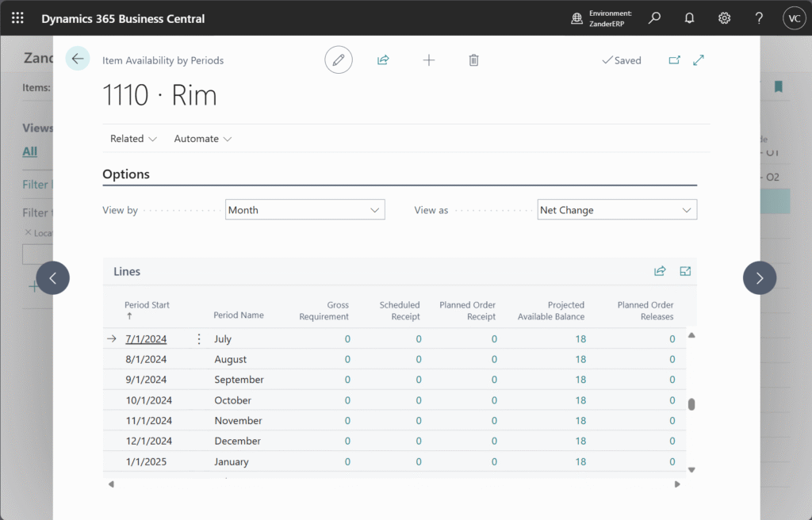Open September scheduled receipt value 0
Viewport: 812px width, 520px height.
coord(419,380)
